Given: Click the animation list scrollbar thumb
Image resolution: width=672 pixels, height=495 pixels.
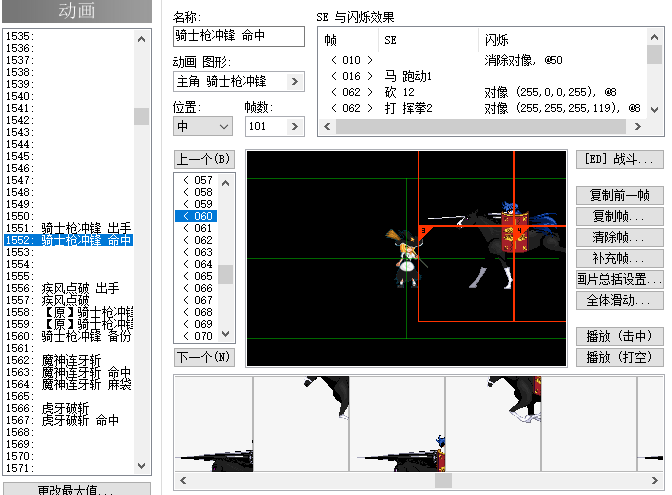Looking at the screenshot, I should click(x=141, y=116).
